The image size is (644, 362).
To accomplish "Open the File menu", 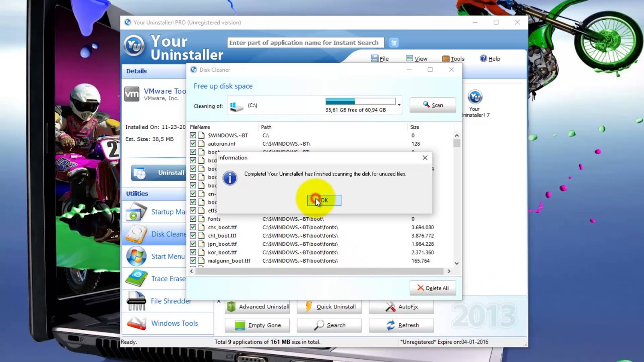I will tap(380, 59).
